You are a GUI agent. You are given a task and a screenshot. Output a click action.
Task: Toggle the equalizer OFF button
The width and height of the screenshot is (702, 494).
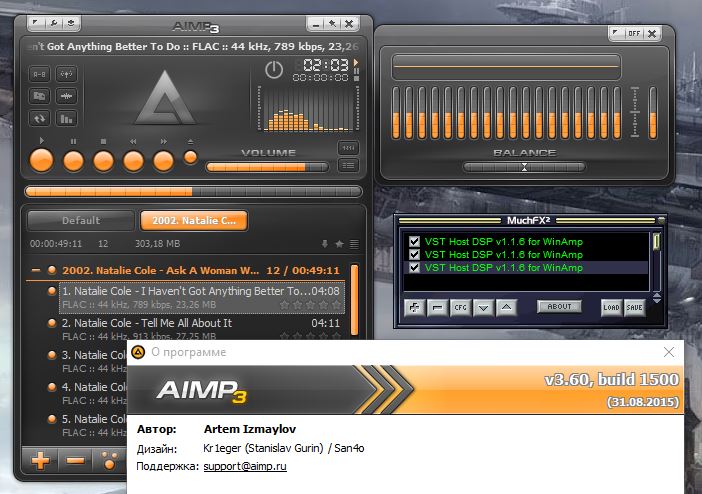[x=633, y=33]
